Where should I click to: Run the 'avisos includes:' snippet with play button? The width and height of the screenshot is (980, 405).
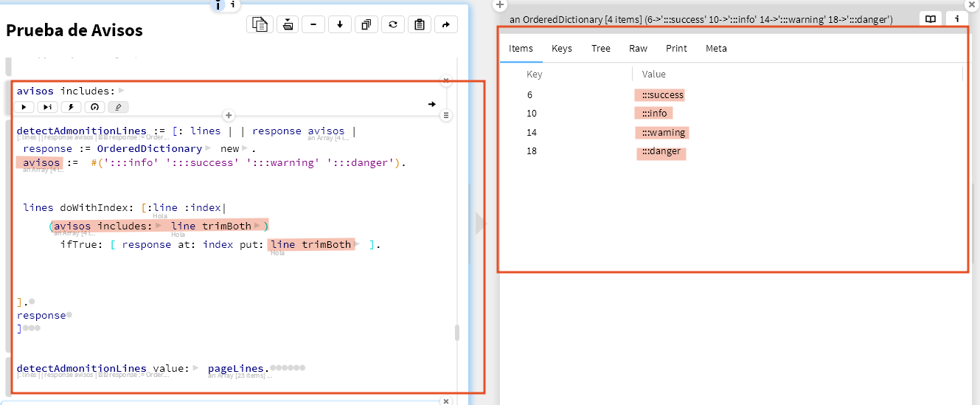pyautogui.click(x=24, y=107)
